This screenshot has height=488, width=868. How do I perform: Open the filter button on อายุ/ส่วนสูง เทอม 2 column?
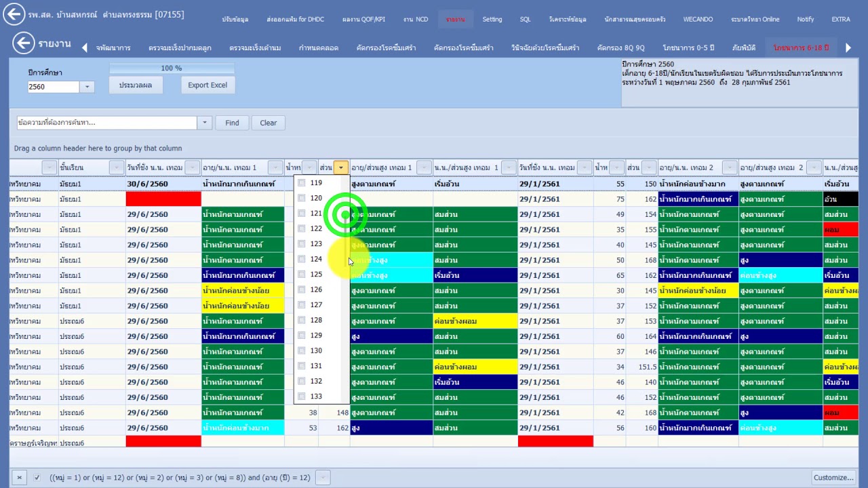(814, 167)
